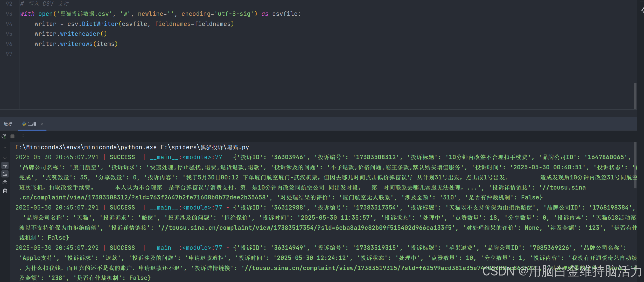This screenshot has height=282, width=644.
Task: Jump down the stack trace
Action: [5, 157]
